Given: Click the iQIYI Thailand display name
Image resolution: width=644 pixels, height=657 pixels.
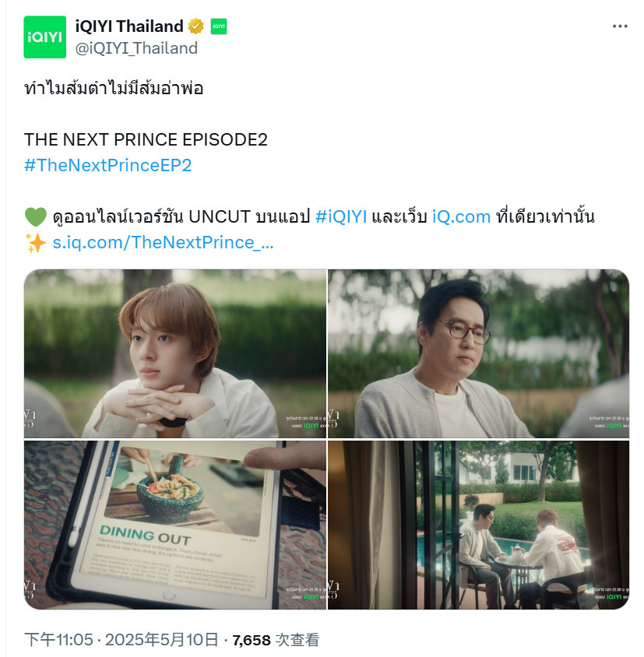Looking at the screenshot, I should [129, 26].
